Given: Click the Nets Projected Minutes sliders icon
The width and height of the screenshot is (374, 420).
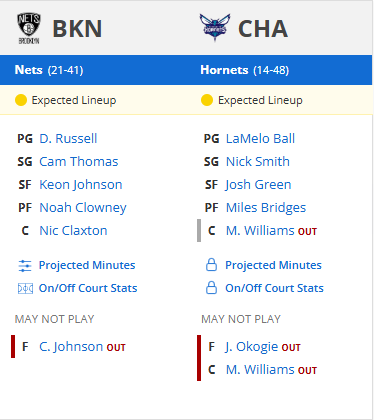Looking at the screenshot, I should pos(25,266).
